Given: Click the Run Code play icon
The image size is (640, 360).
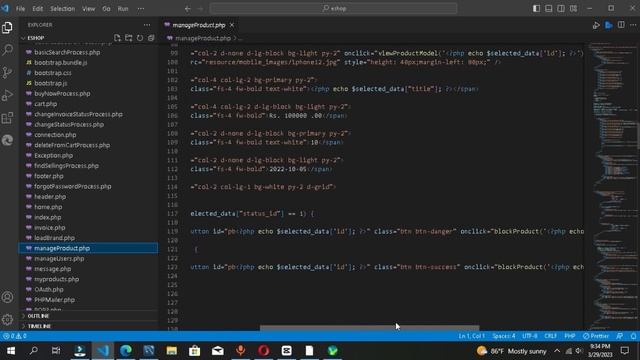Looking at the screenshot, I should [596, 25].
